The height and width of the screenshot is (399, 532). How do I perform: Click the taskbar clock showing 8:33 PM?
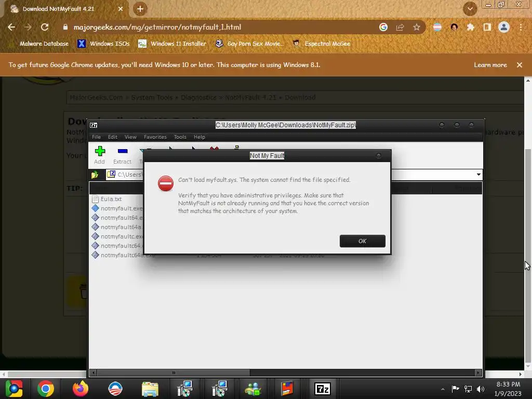pyautogui.click(x=508, y=389)
